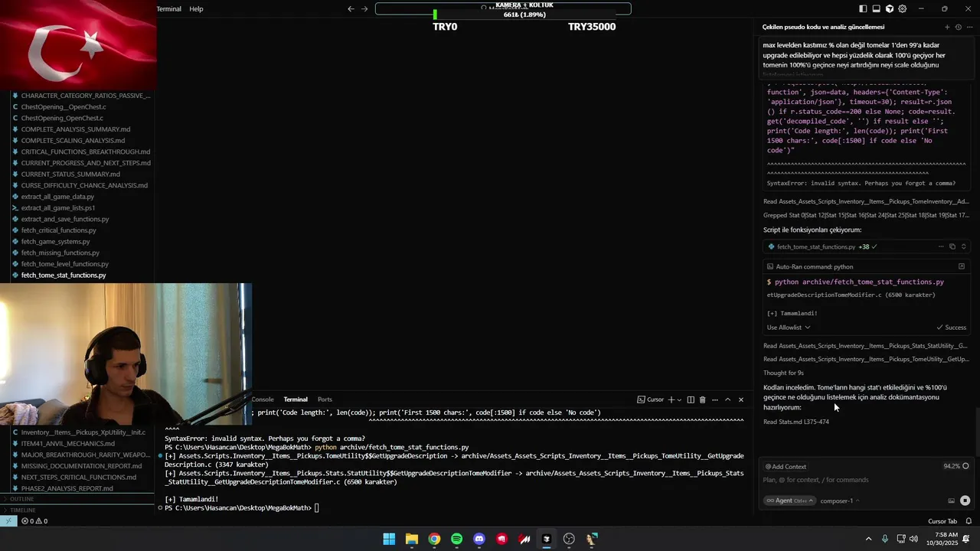The image size is (980, 551).
Task: Pop out Auto-Ran command terminal
Action: 962,266
